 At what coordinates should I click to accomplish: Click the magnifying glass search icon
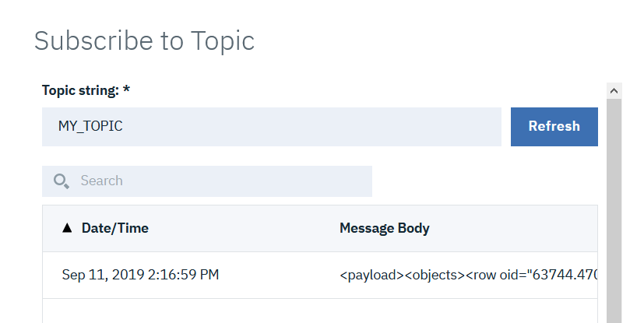62,181
